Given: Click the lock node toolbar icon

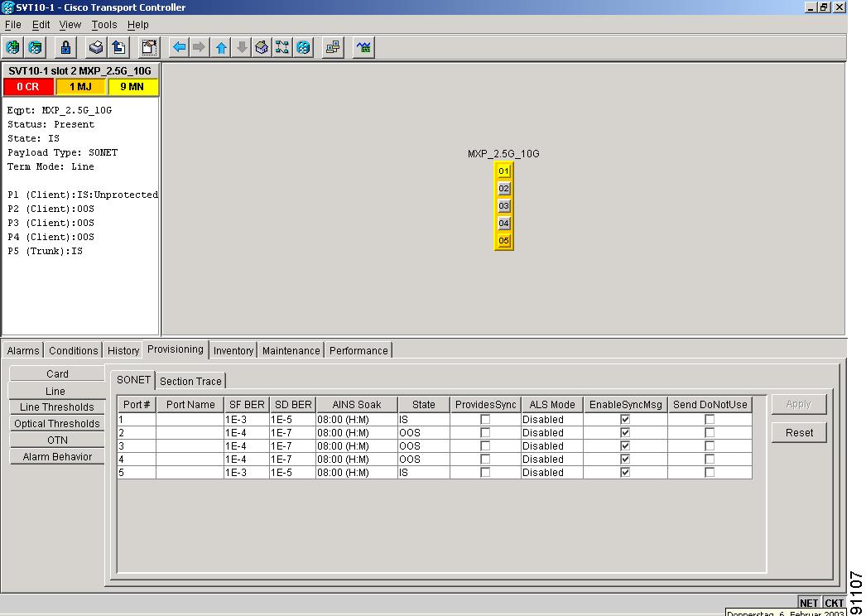Looking at the screenshot, I should tap(65, 47).
